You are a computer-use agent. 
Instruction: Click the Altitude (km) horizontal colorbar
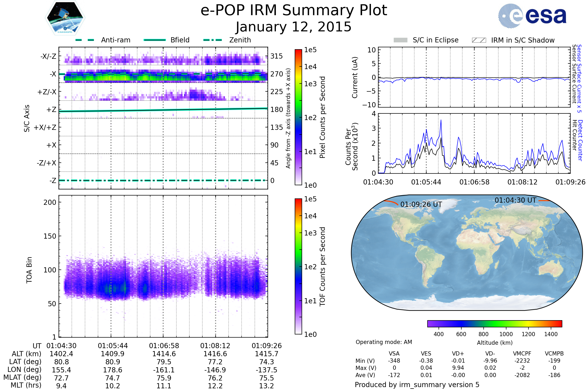point(494,323)
